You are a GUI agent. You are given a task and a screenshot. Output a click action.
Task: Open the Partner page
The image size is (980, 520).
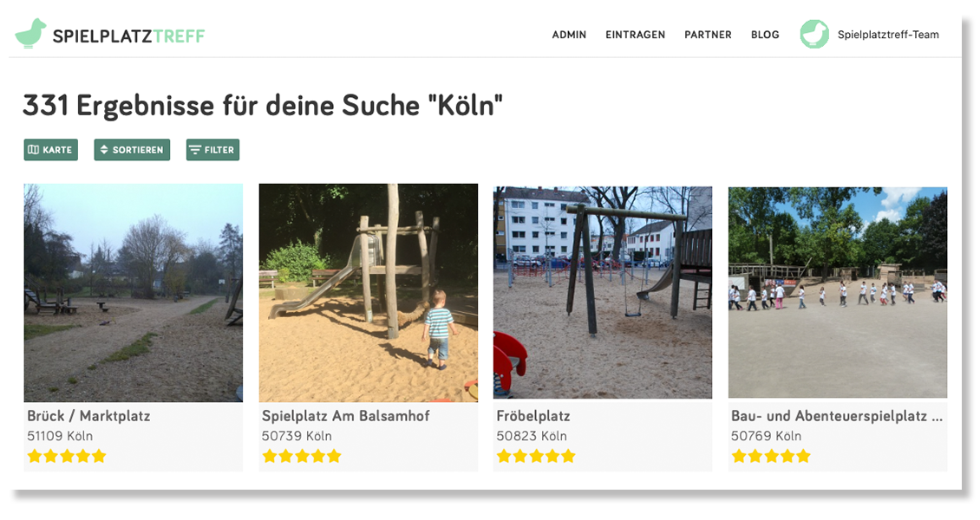click(x=708, y=35)
